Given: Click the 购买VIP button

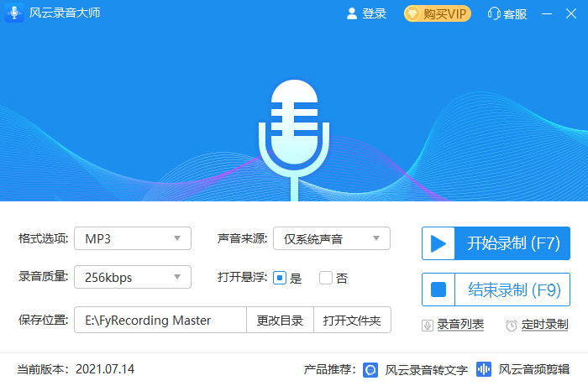Looking at the screenshot, I should coord(438,13).
